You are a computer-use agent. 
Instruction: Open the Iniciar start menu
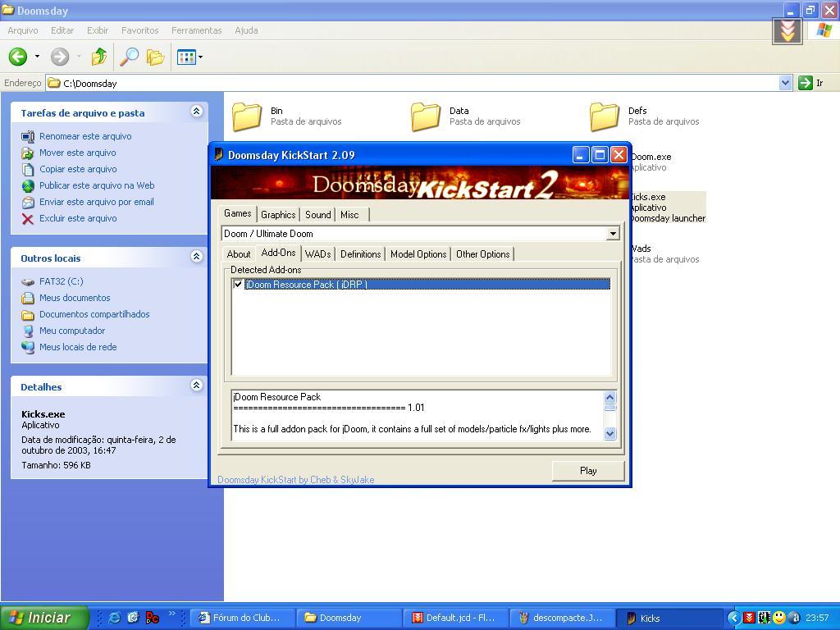click(44, 618)
